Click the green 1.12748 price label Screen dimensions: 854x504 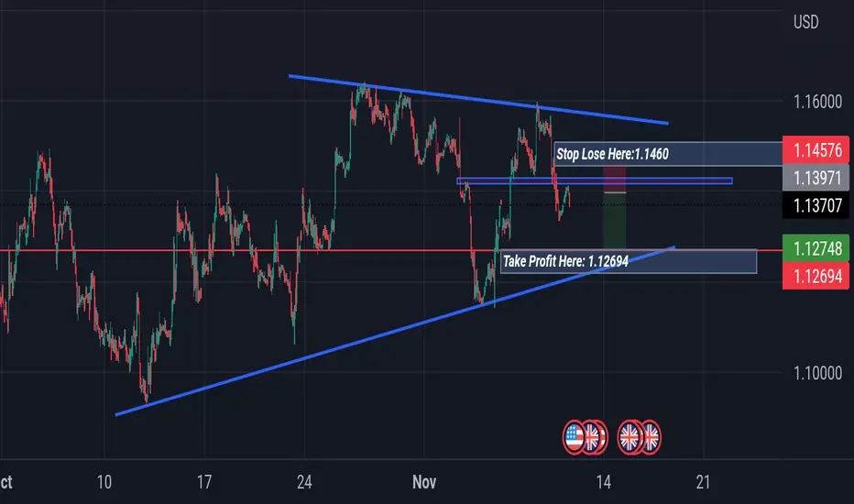tap(816, 248)
